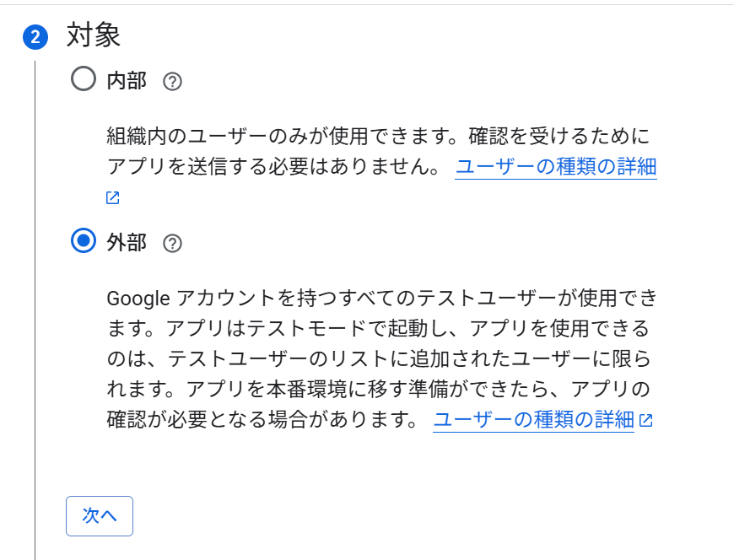Open the second ユーザーの種類の詳細 link

pos(533,419)
